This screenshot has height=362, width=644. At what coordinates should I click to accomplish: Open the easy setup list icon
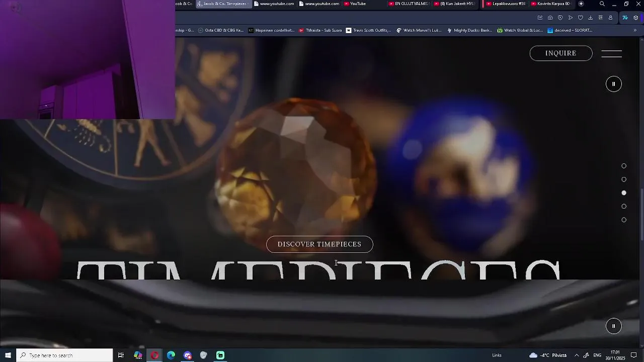click(600, 18)
